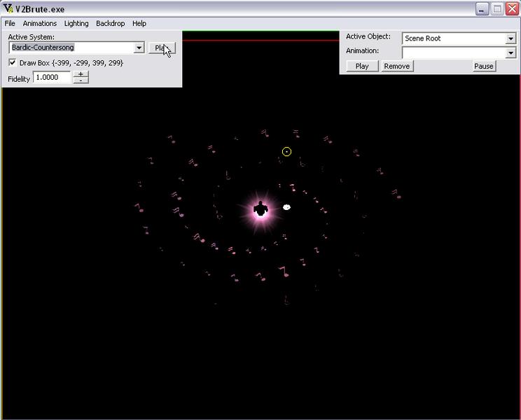Open the Backdrop menu

(x=111, y=23)
